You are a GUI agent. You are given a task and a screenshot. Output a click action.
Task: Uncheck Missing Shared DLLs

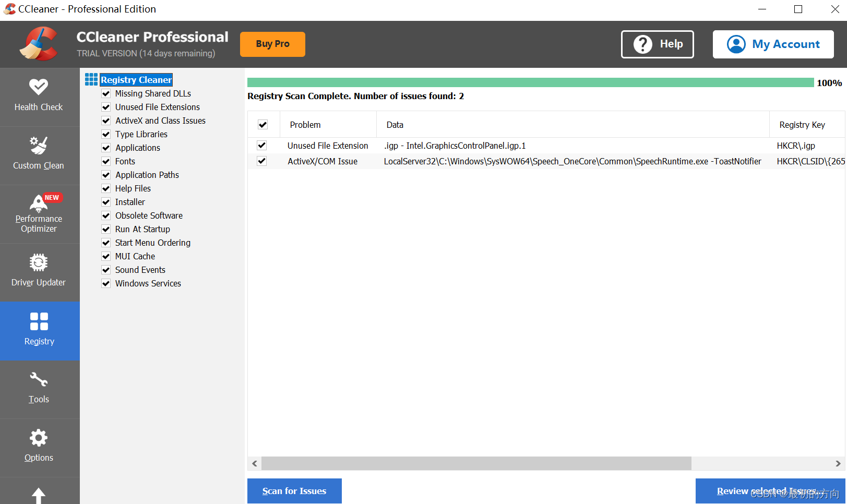(106, 93)
